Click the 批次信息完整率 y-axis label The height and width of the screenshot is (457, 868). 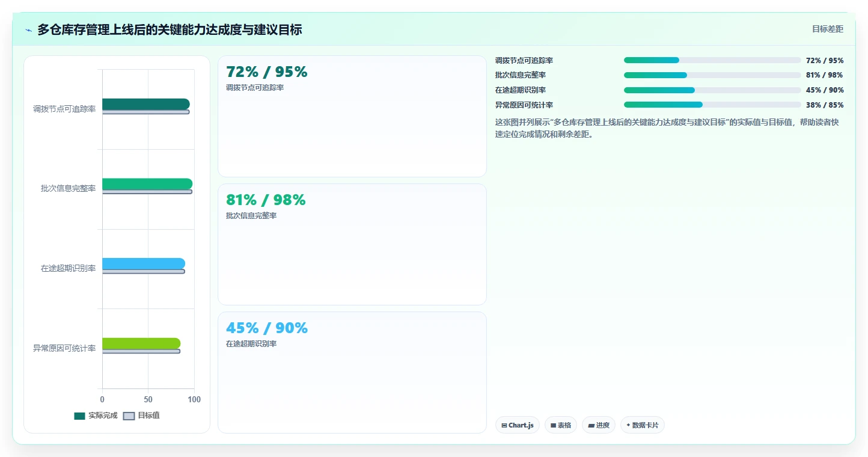coord(69,189)
